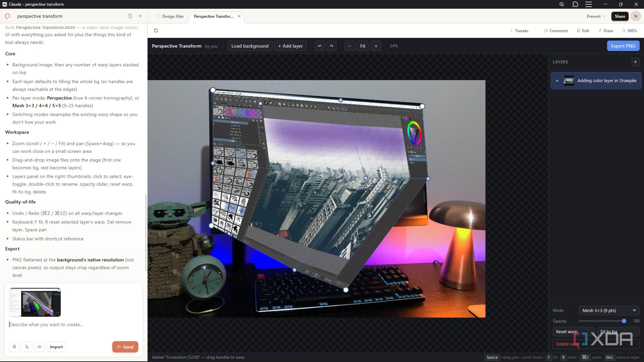Select the Adding color layer thumbnail
This screenshot has height=362, width=644.
click(x=569, y=81)
